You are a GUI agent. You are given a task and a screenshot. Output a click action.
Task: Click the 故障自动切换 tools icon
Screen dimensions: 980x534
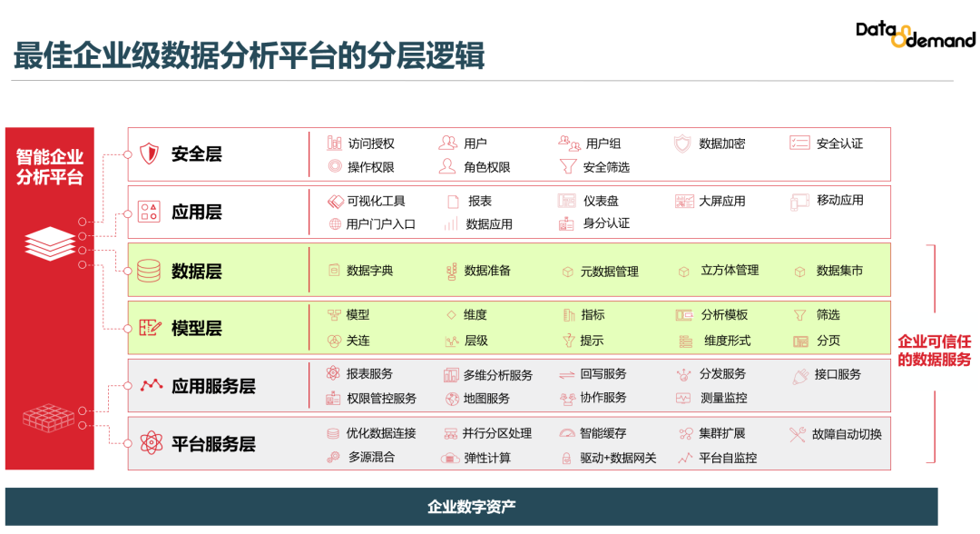click(x=798, y=433)
